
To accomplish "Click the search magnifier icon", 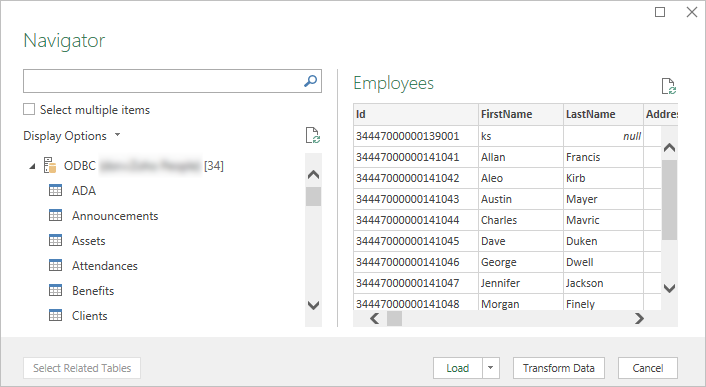I will tap(310, 81).
